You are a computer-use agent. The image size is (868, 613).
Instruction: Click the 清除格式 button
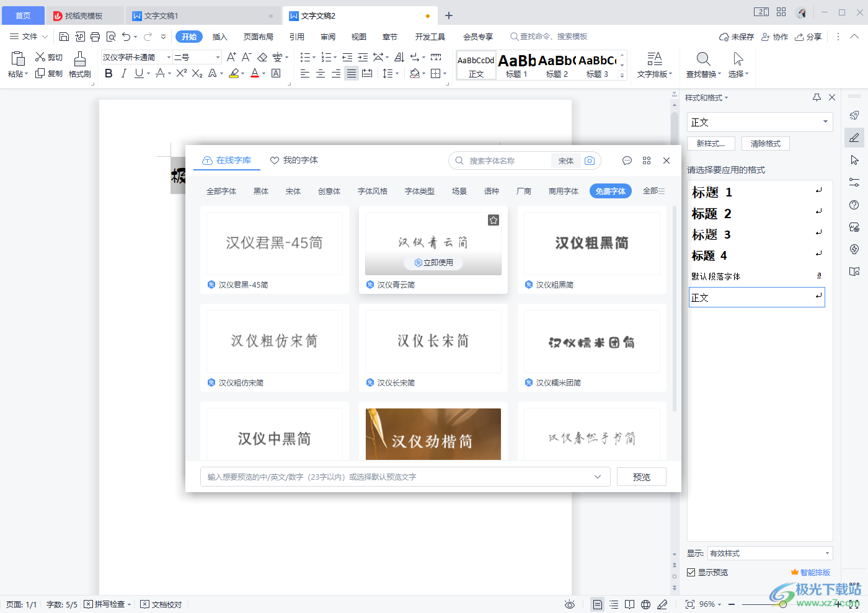click(x=766, y=143)
